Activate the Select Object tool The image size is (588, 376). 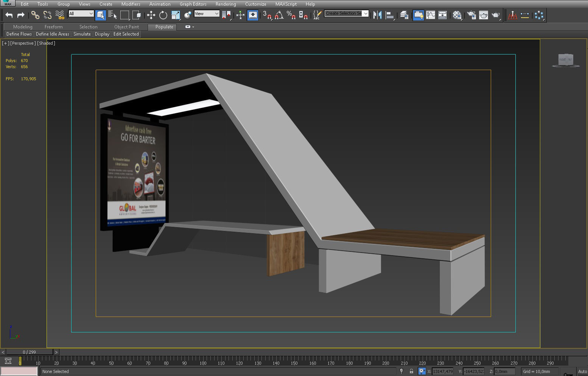pyautogui.click(x=101, y=15)
